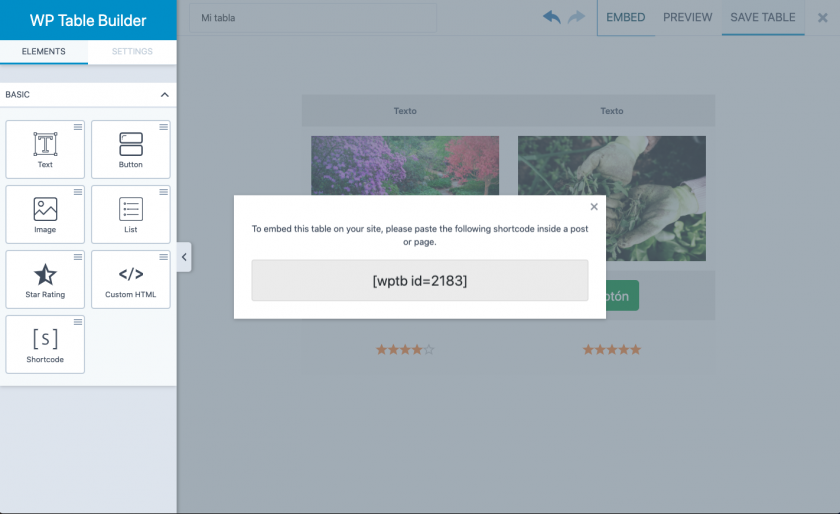Click the undo arrow icon
Screen dimensions: 840x514
click(x=552, y=17)
